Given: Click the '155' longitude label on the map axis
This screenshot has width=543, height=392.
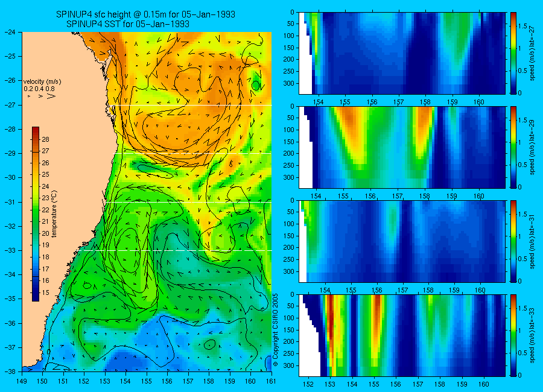Looking at the screenshot, I should tap(147, 381).
